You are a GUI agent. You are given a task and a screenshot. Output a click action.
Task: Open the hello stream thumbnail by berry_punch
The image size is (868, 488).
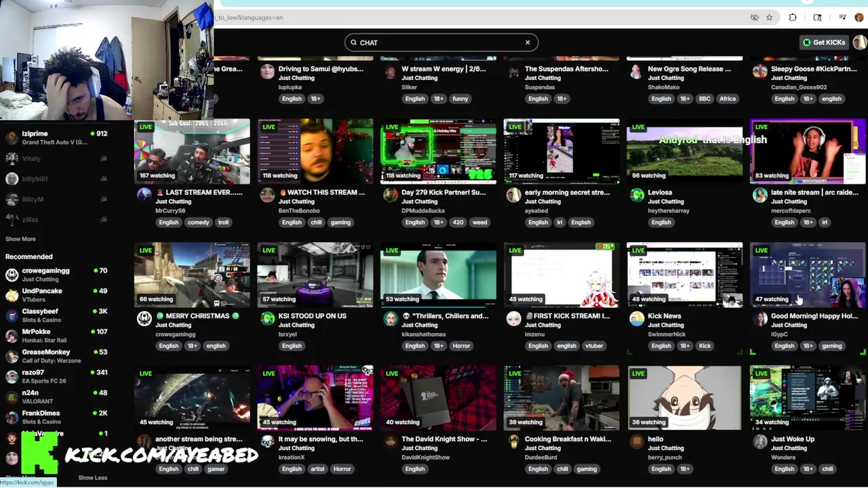click(x=684, y=398)
